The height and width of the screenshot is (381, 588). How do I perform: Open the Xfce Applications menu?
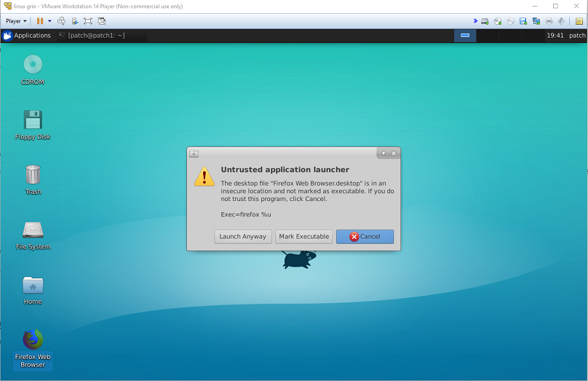coord(27,36)
